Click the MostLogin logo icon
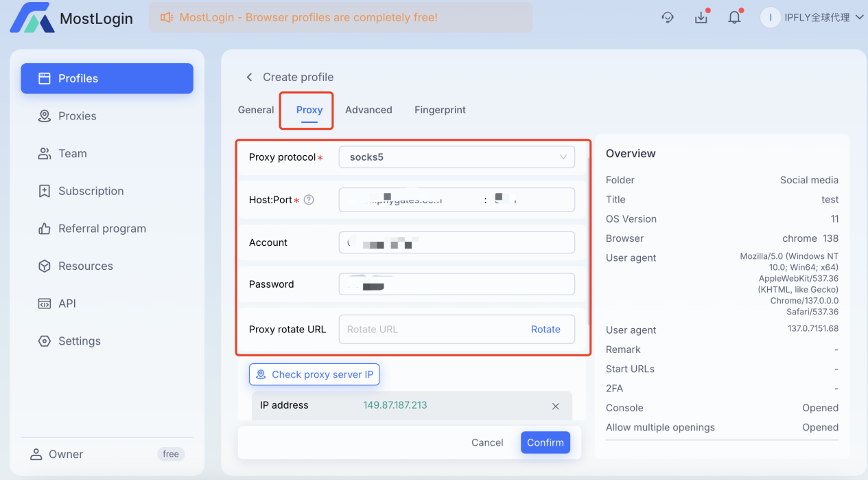The height and width of the screenshot is (480, 868). [32, 18]
